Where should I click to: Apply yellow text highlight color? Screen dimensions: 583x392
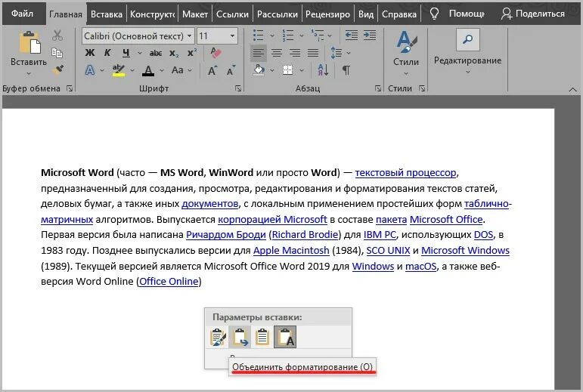pyautogui.click(x=119, y=70)
